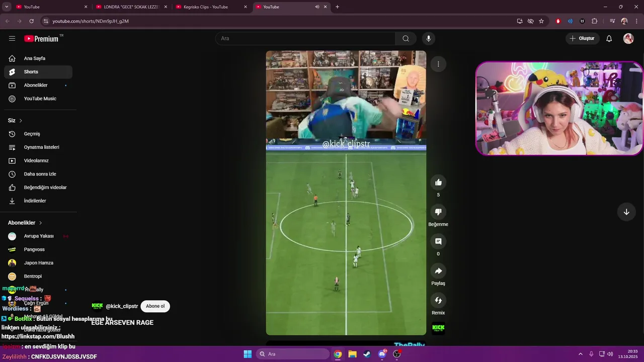
Task: Open Pangvoss subscription channel
Action: [x=38, y=249]
